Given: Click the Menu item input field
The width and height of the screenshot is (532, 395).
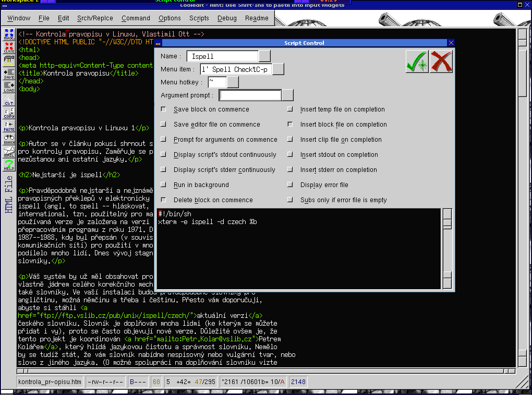Looking at the screenshot, I should pyautogui.click(x=236, y=69).
